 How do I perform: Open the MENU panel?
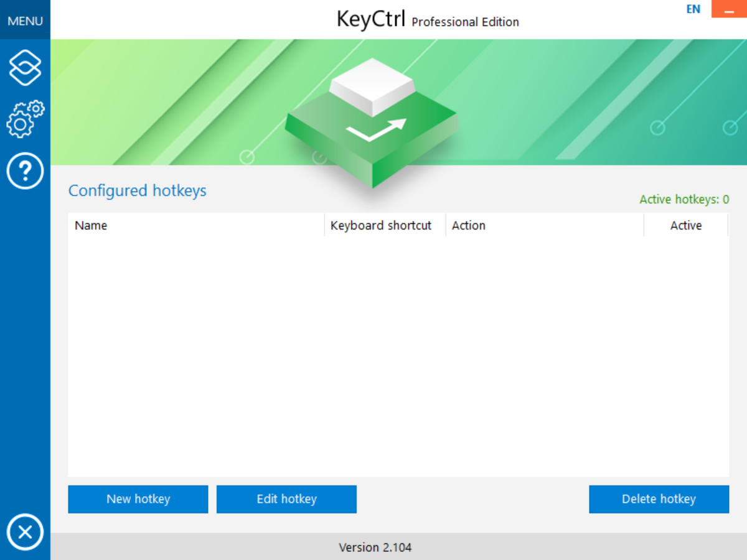click(x=25, y=21)
